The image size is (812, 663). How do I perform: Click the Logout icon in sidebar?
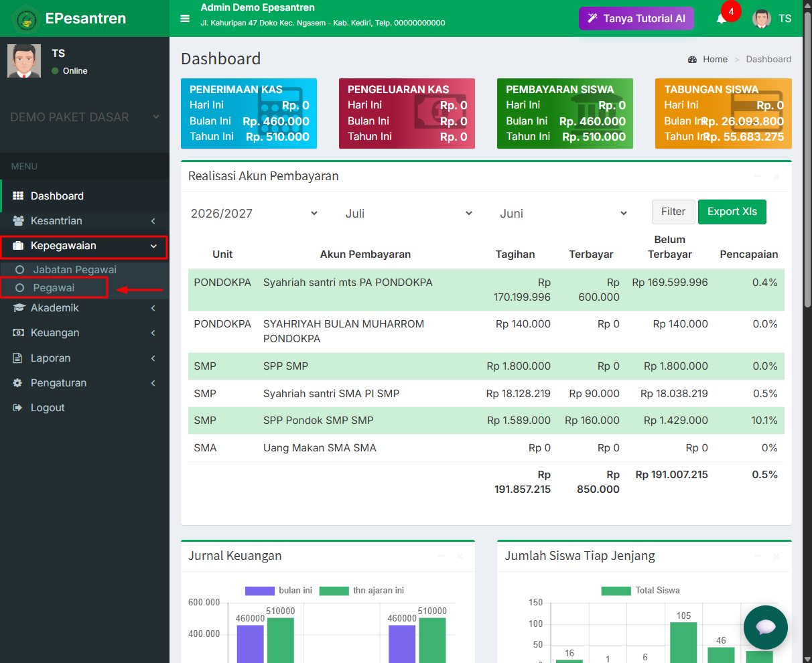(x=18, y=408)
